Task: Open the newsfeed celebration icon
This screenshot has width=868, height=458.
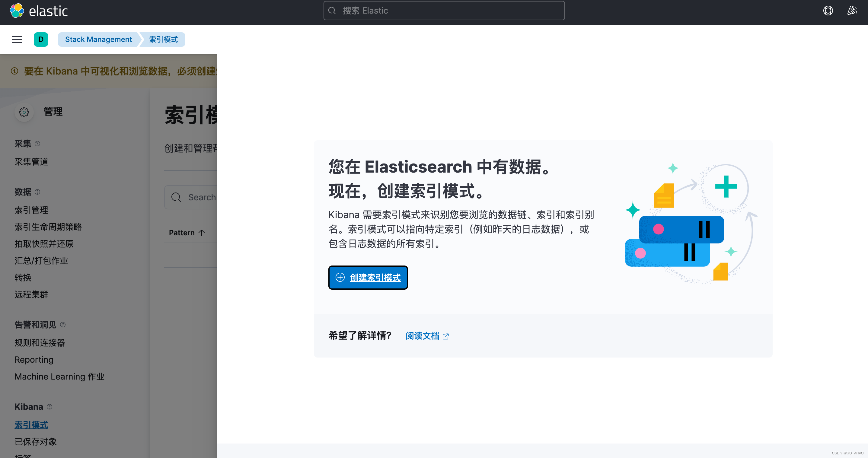Action: tap(852, 11)
